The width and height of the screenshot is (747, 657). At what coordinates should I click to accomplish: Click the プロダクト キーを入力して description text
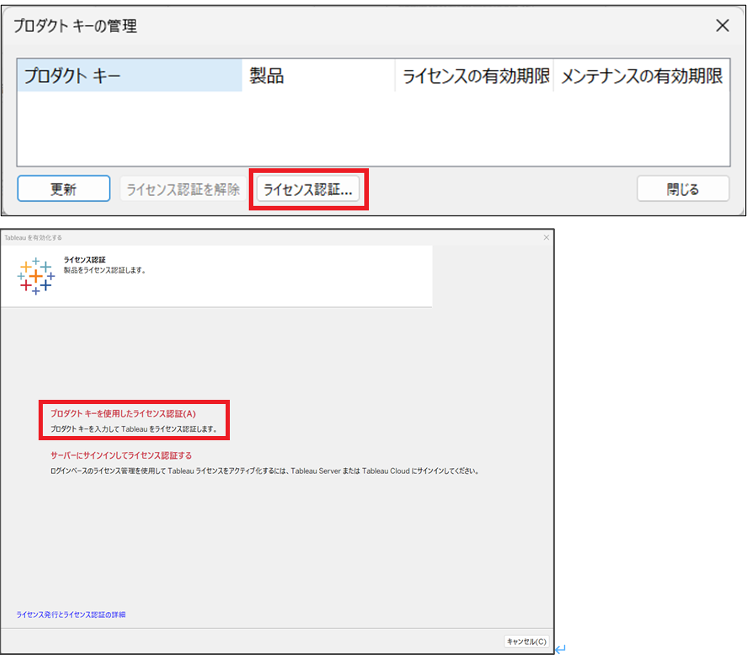[x=133, y=429]
